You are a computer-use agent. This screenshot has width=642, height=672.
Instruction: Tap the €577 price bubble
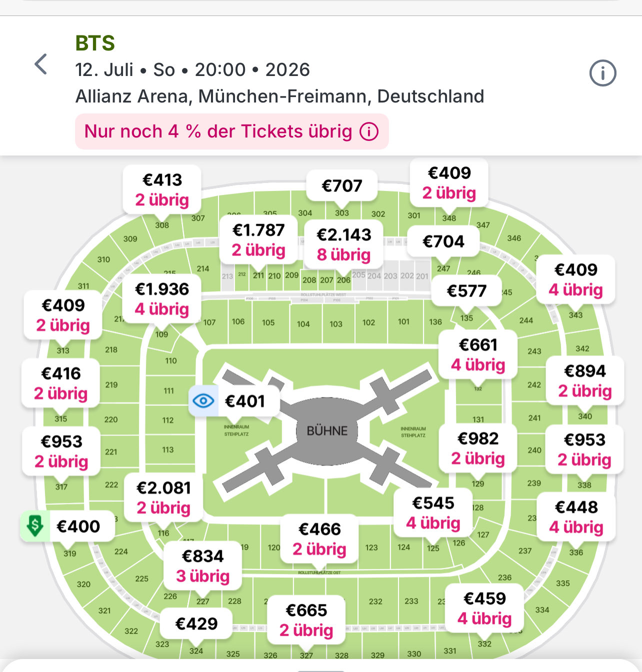[466, 291]
